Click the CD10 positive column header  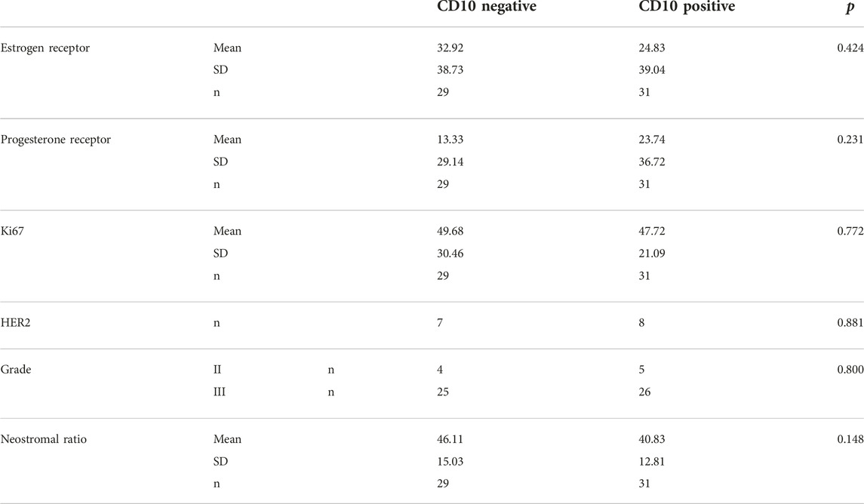[687, 7]
